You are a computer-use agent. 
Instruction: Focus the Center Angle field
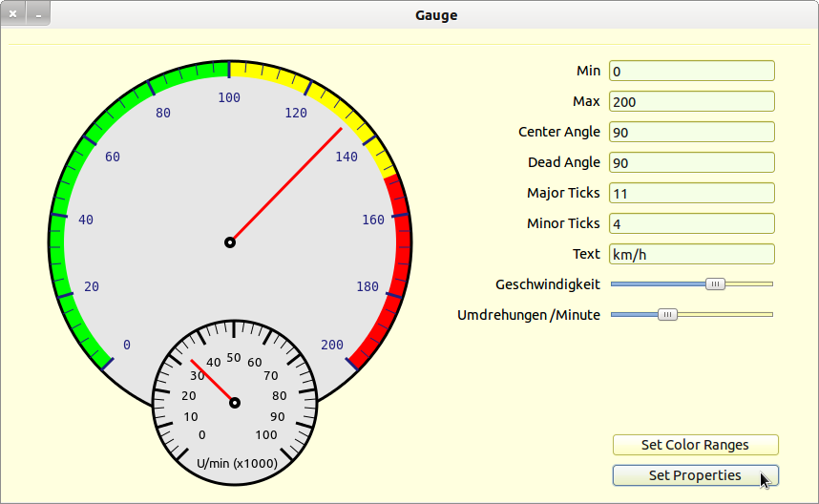691,132
